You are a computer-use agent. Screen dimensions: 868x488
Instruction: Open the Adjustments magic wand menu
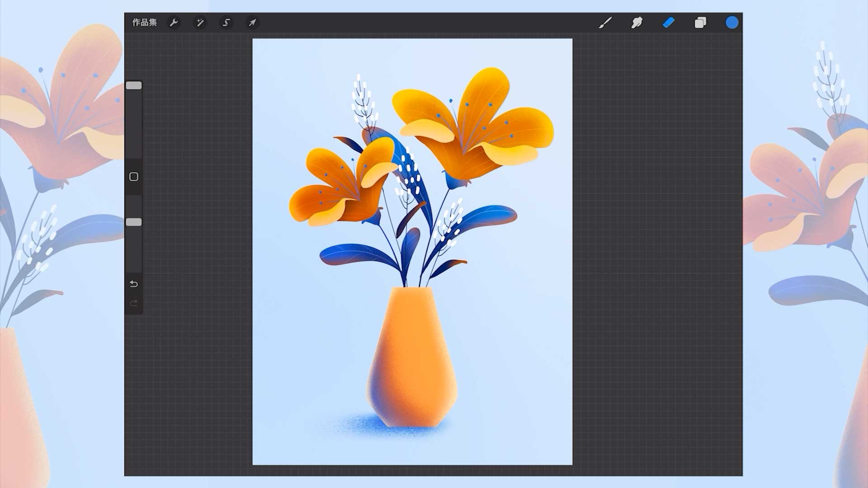pos(200,23)
